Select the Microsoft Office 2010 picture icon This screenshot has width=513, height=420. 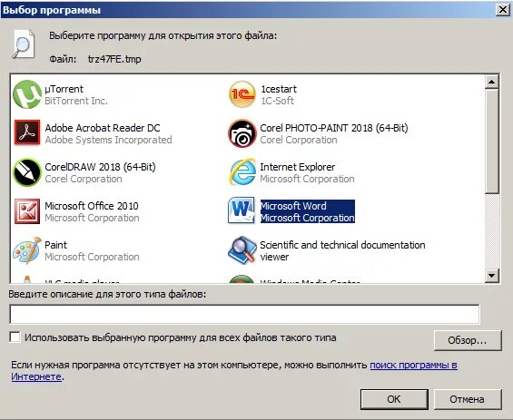coord(27,211)
